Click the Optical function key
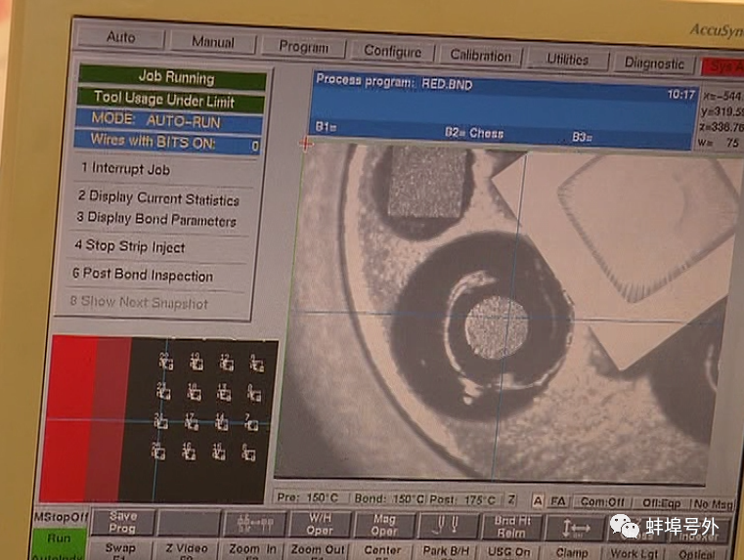Screen dimensions: 744x560 click(696, 554)
